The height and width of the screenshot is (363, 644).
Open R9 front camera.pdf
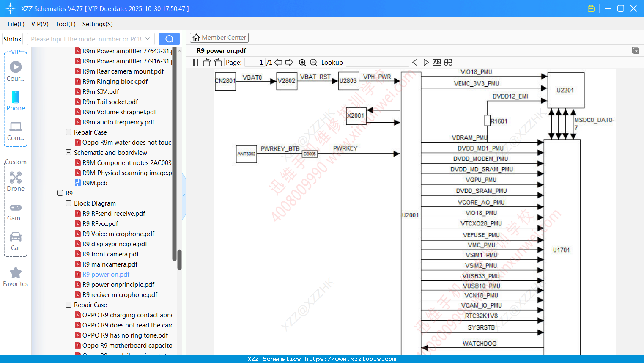111,254
